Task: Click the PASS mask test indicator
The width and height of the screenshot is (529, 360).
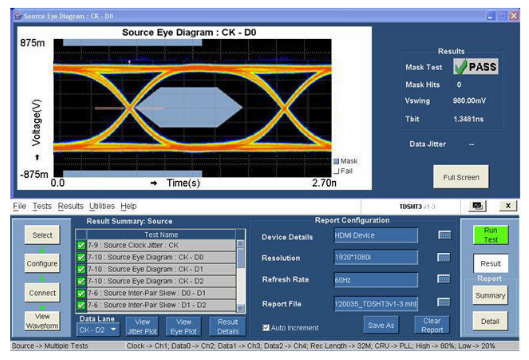Action: click(476, 66)
